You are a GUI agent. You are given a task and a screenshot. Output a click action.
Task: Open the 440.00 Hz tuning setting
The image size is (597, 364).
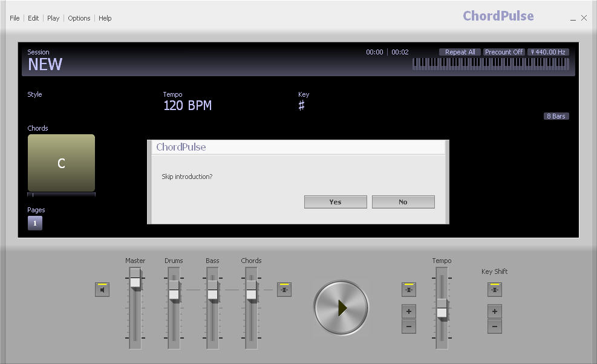[x=548, y=52]
